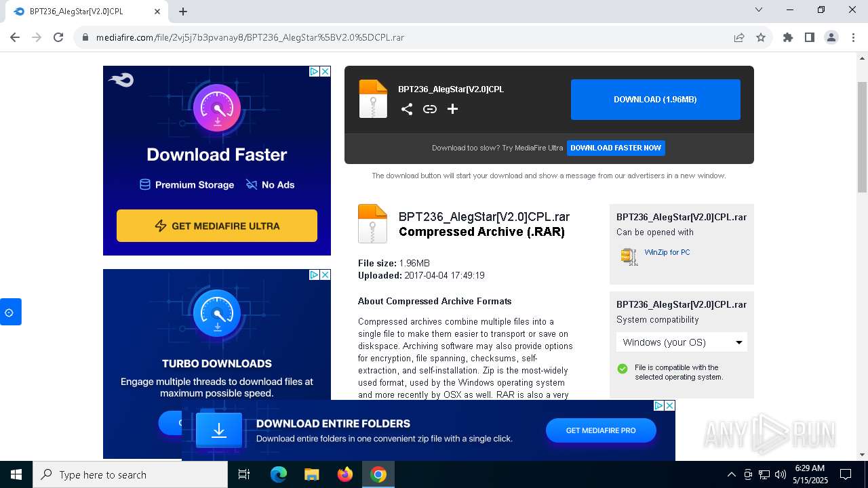
Task: Open the tab search chevron in the title bar
Action: 759,9
